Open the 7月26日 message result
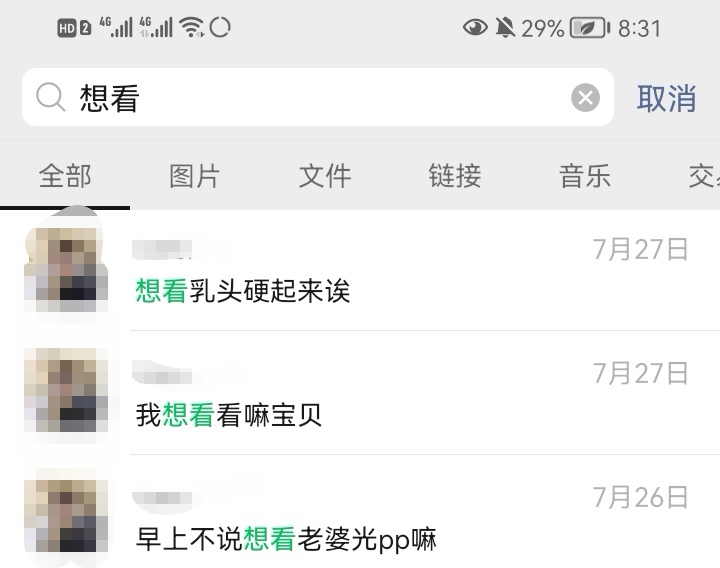The width and height of the screenshot is (720, 568). click(360, 512)
